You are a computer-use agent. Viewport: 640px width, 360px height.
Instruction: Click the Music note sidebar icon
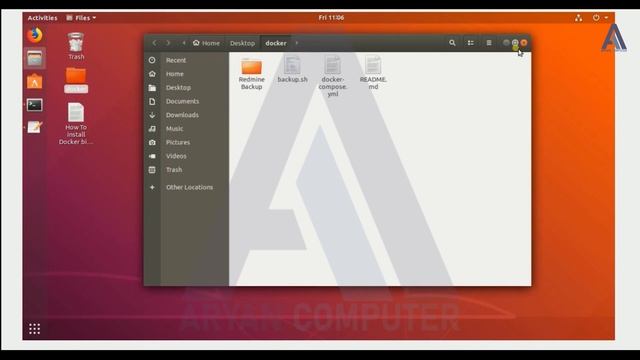[152, 129]
